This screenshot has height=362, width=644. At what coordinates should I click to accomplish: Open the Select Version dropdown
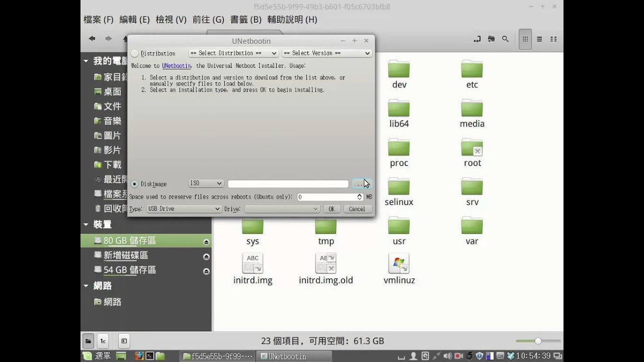point(327,53)
